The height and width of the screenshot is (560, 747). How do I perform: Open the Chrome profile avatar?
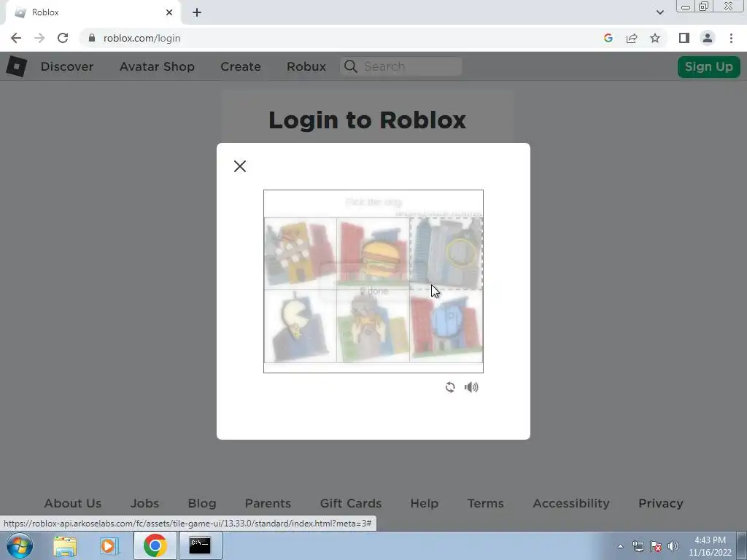tap(708, 38)
